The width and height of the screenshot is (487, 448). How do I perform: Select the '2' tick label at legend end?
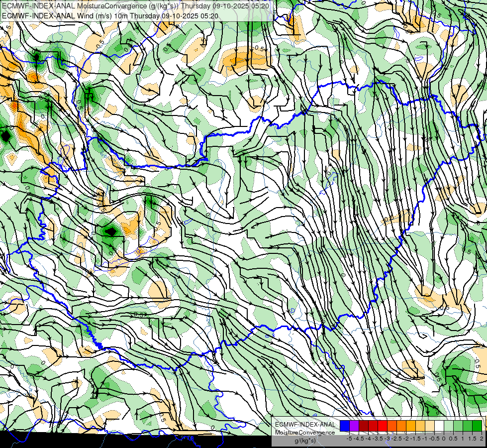click(482, 439)
